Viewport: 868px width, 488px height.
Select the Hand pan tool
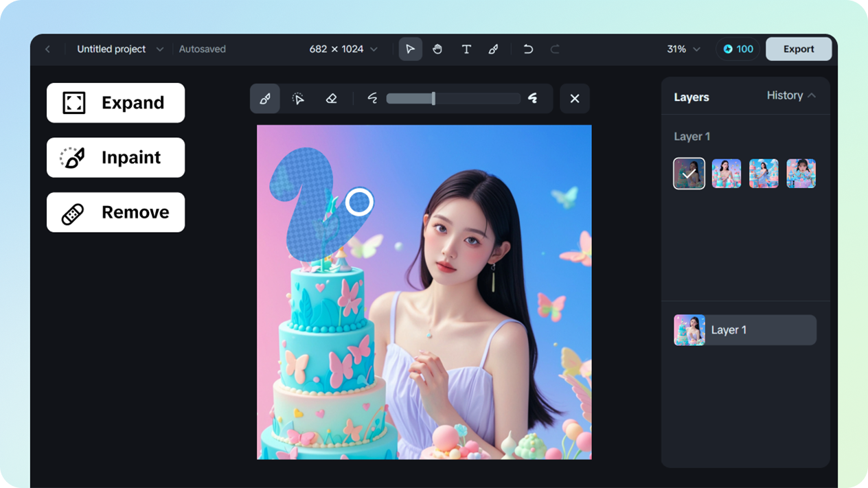click(x=437, y=49)
